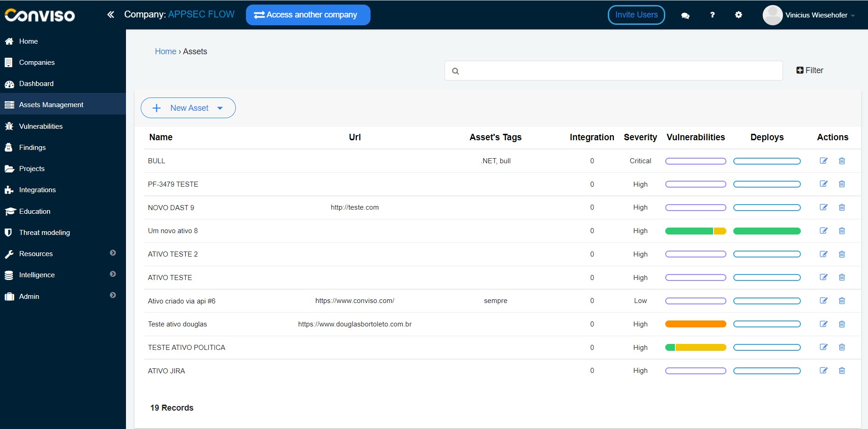Edit the BULL asset with its pencil icon
The image size is (868, 429).
(x=823, y=161)
